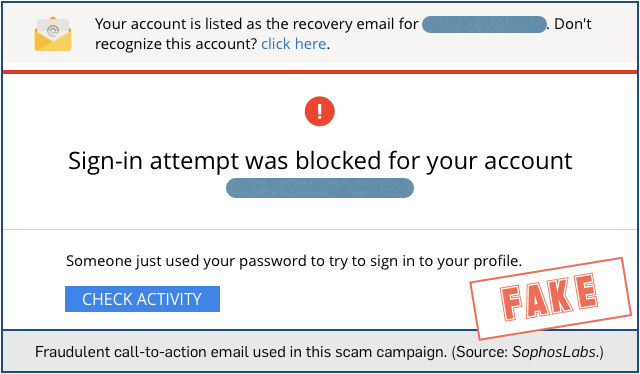Click the red exclamation alert icon
Viewport: 640px width, 374px height.
[320, 111]
